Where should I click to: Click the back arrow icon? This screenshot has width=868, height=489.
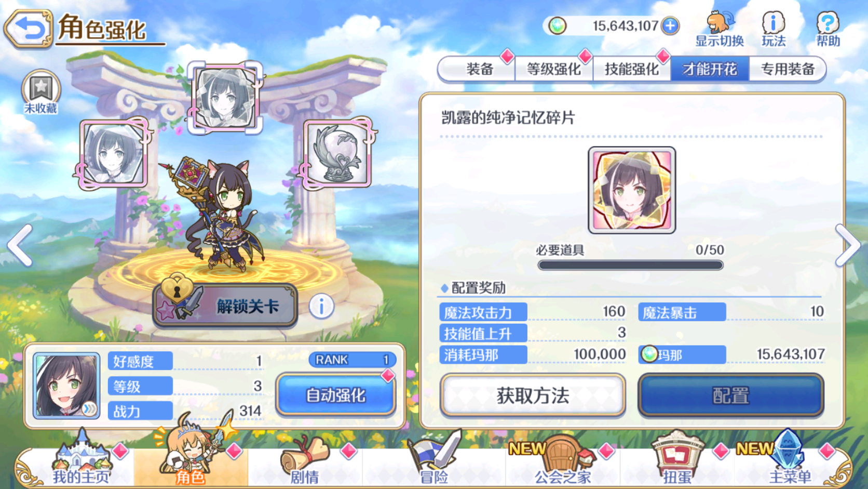29,29
